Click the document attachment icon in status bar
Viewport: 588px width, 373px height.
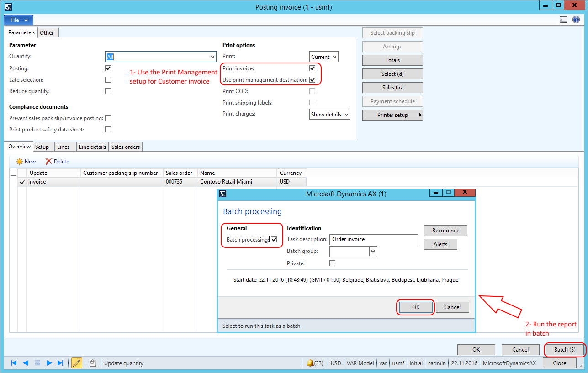click(x=93, y=363)
